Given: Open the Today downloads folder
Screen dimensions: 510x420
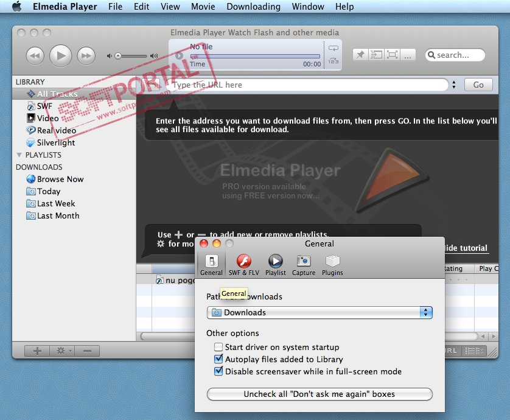Looking at the screenshot, I should click(43, 191).
